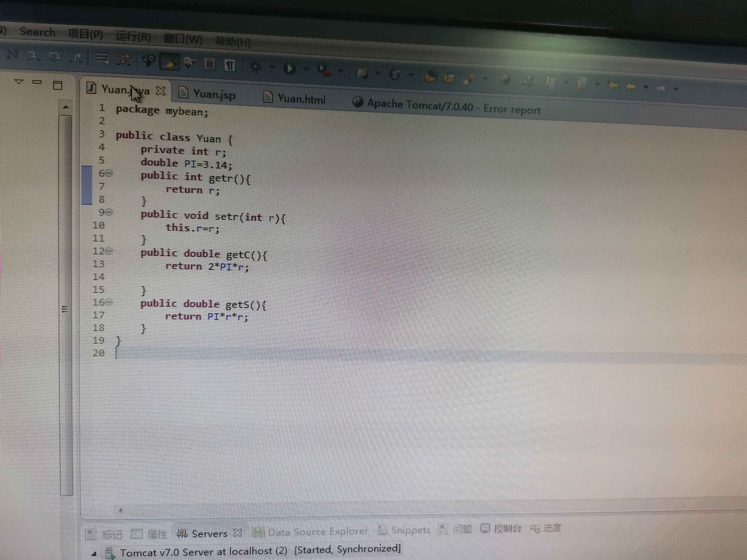Click the left panel scroll-up arrow
The height and width of the screenshot is (560, 747).
point(66,107)
